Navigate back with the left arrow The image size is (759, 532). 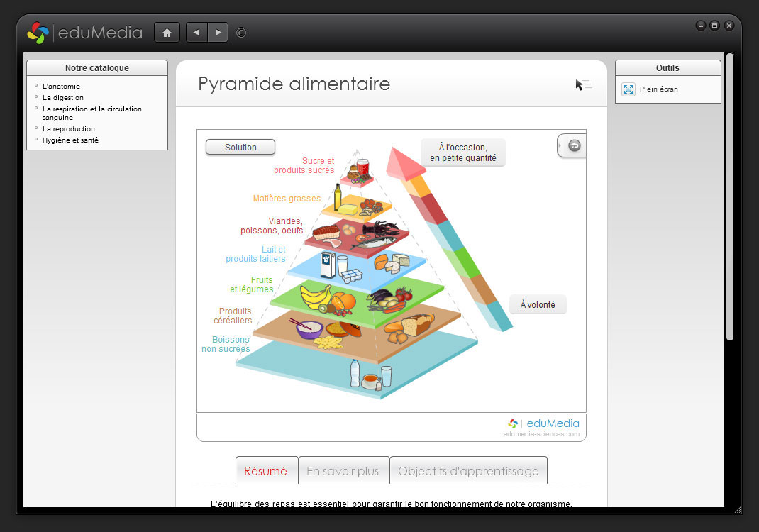196,33
